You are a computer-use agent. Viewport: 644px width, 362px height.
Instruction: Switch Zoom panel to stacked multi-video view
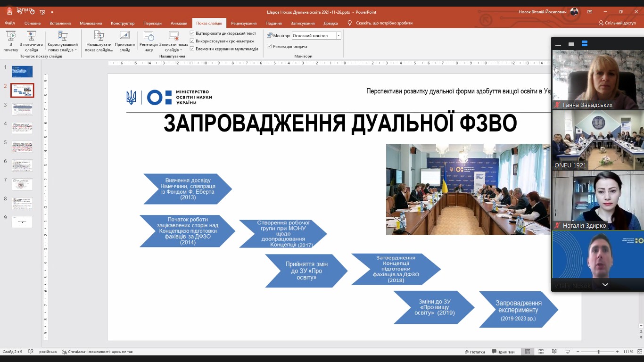click(x=585, y=44)
